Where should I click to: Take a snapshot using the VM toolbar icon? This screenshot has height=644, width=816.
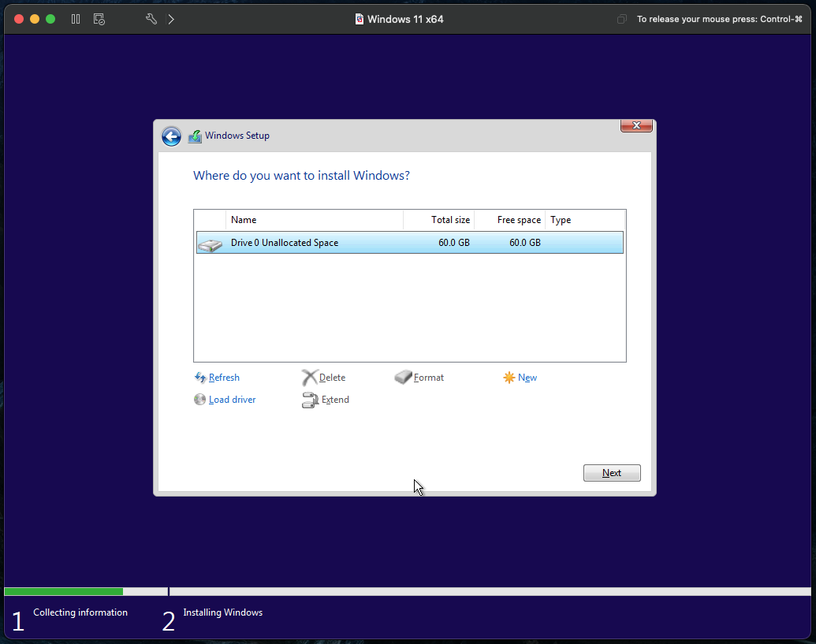click(x=99, y=19)
